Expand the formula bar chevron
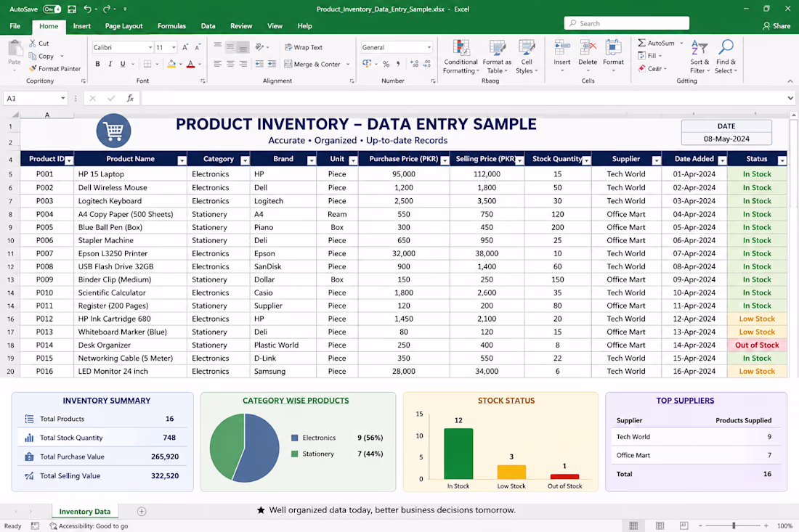The image size is (799, 532). point(790,98)
